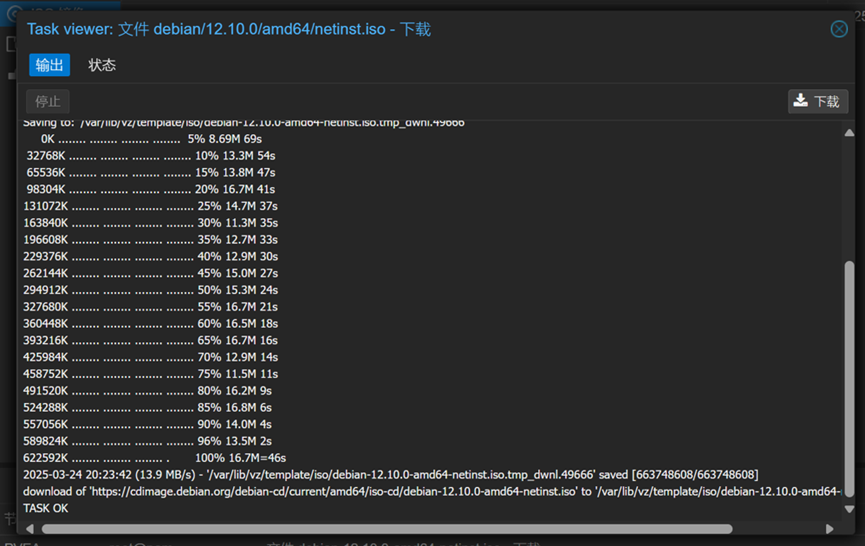Viewport: 865px width, 546px height.
Task: Click the 491520K 80% progress line
Action: point(147,390)
